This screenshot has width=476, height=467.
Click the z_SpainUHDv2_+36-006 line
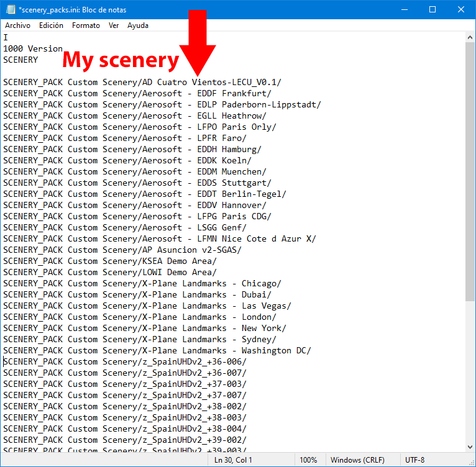coord(125,362)
